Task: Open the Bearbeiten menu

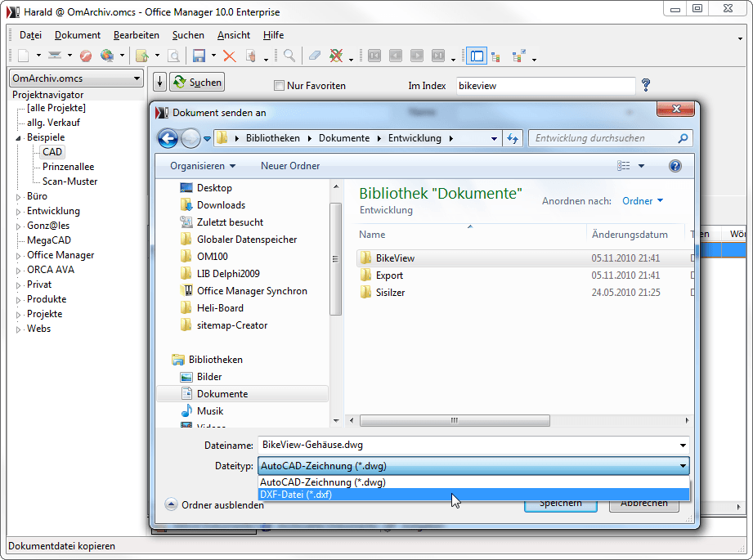Action: (x=137, y=35)
